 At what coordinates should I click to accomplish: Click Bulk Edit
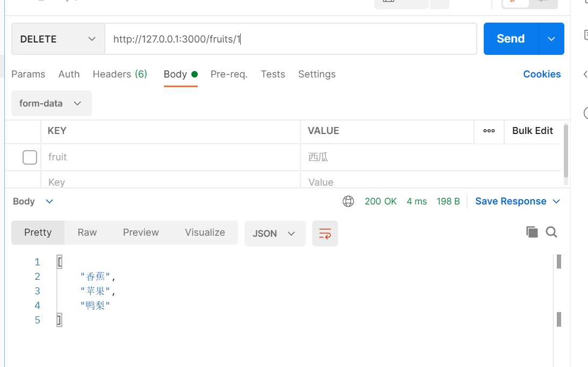tap(533, 131)
